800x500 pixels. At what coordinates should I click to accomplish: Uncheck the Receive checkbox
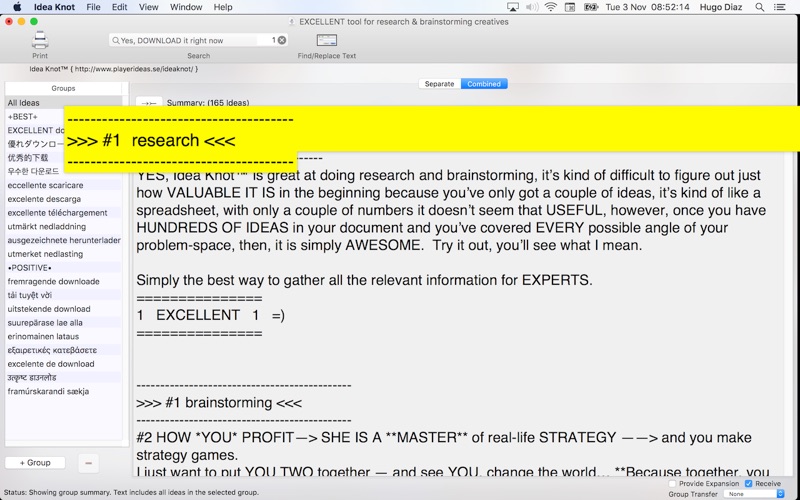pyautogui.click(x=748, y=483)
